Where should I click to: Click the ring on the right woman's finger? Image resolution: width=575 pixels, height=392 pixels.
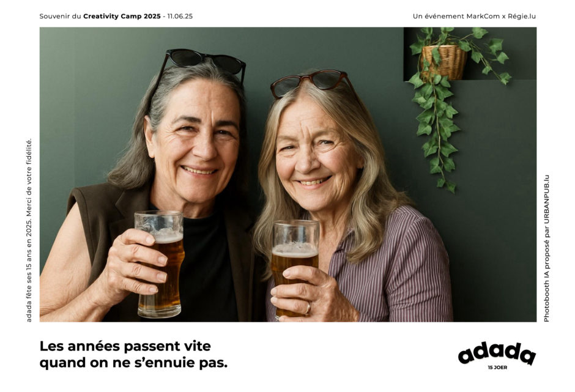click(x=308, y=307)
